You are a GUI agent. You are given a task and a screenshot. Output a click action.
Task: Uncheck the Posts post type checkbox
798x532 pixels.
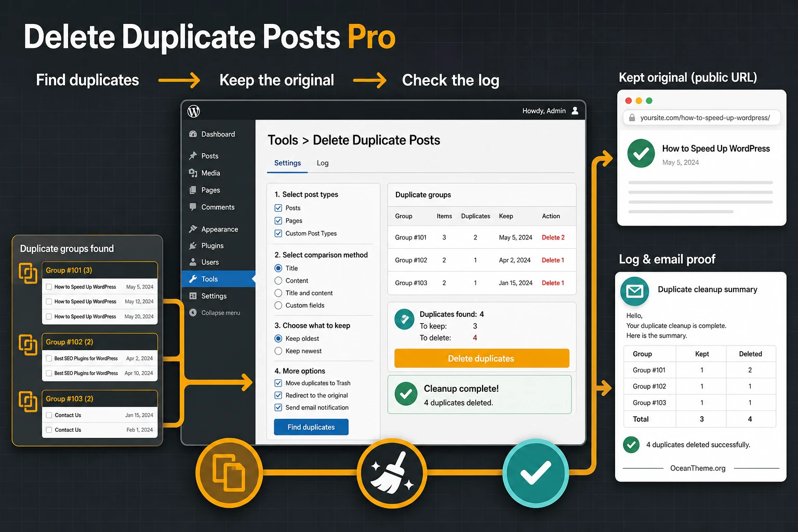pos(278,208)
